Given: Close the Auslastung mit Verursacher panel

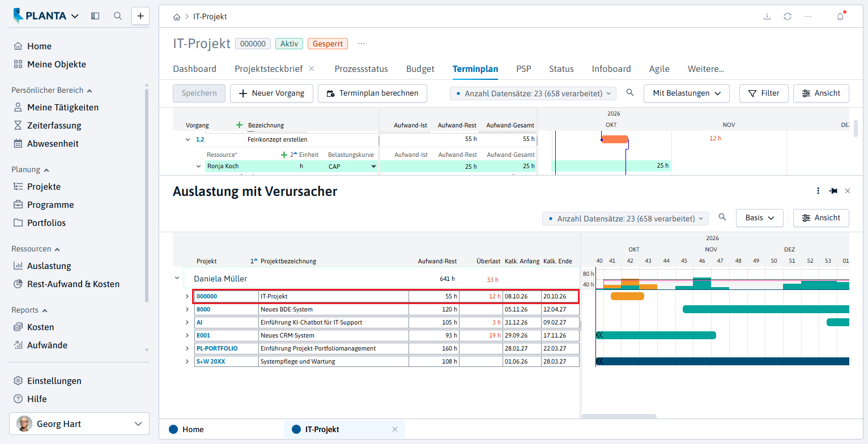Looking at the screenshot, I should (x=848, y=191).
